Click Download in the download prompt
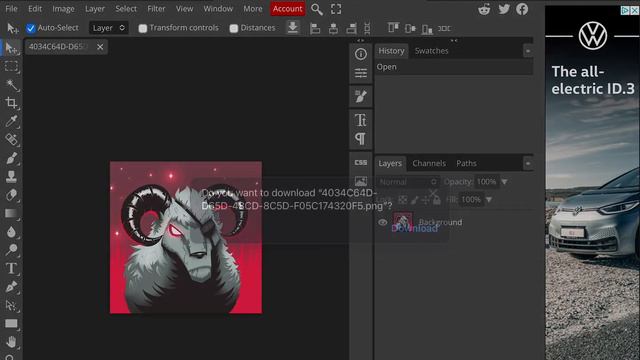 pos(415,228)
